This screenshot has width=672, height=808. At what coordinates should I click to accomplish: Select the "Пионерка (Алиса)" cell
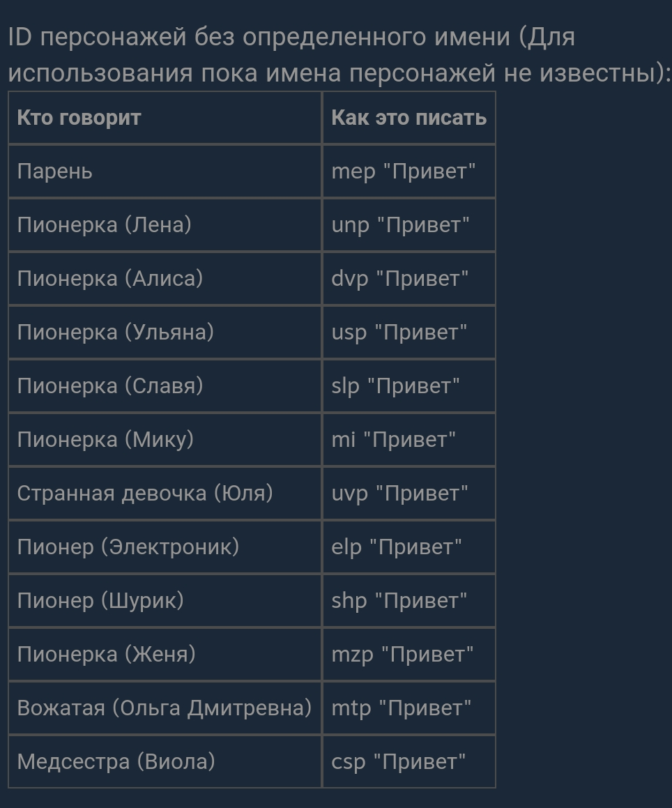[109, 279]
